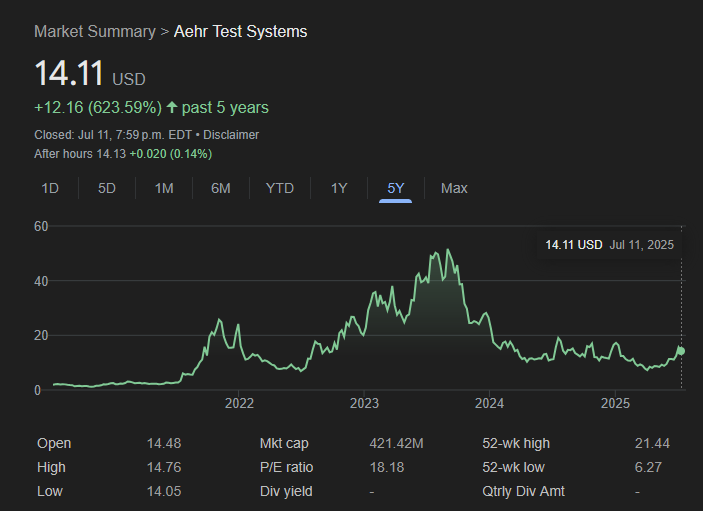703x511 pixels.
Task: Switch to the Max chart range
Action: 454,188
